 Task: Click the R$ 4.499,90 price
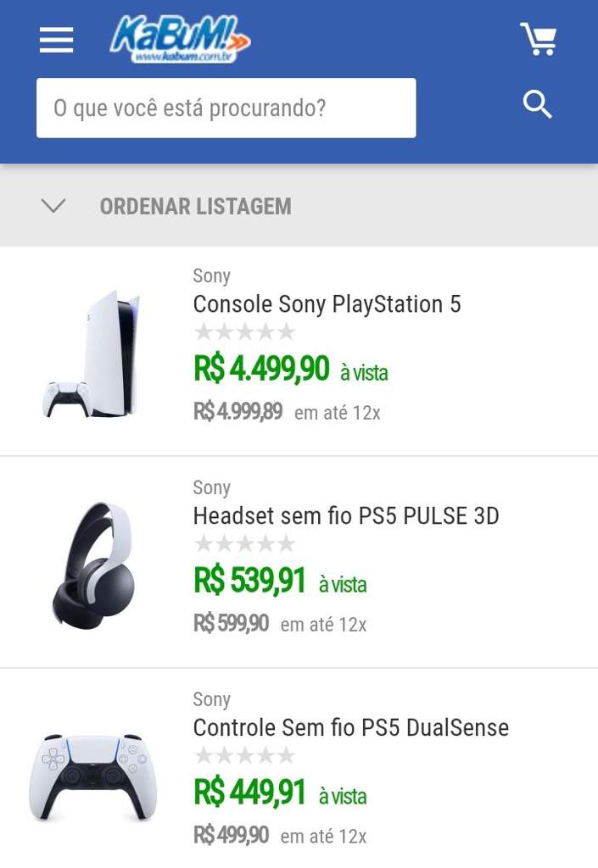click(x=261, y=369)
